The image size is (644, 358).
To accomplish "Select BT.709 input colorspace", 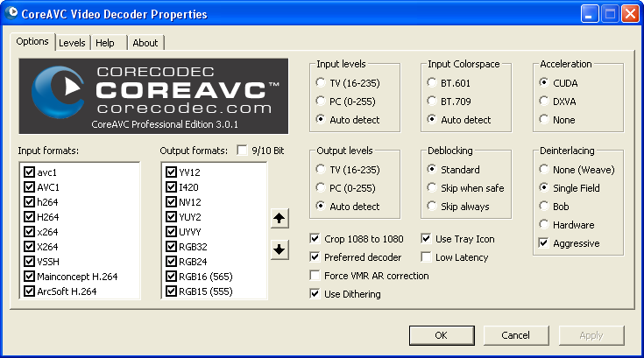I will pyautogui.click(x=432, y=102).
